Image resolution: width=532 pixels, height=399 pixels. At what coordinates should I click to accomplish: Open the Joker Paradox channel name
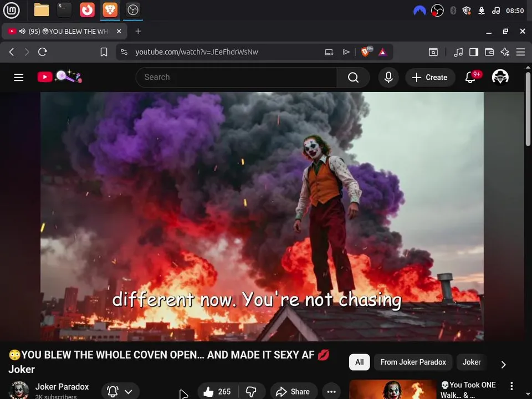(62, 386)
